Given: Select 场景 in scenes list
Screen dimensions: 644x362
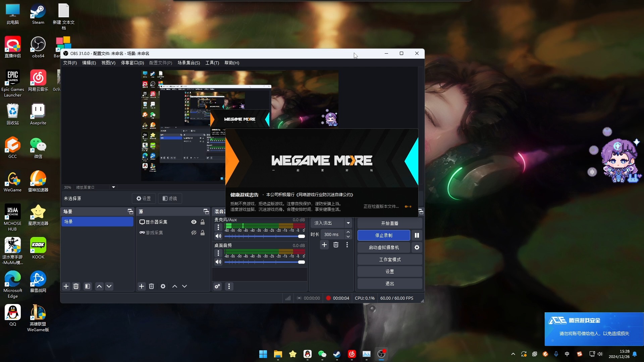Looking at the screenshot, I should (x=97, y=222).
